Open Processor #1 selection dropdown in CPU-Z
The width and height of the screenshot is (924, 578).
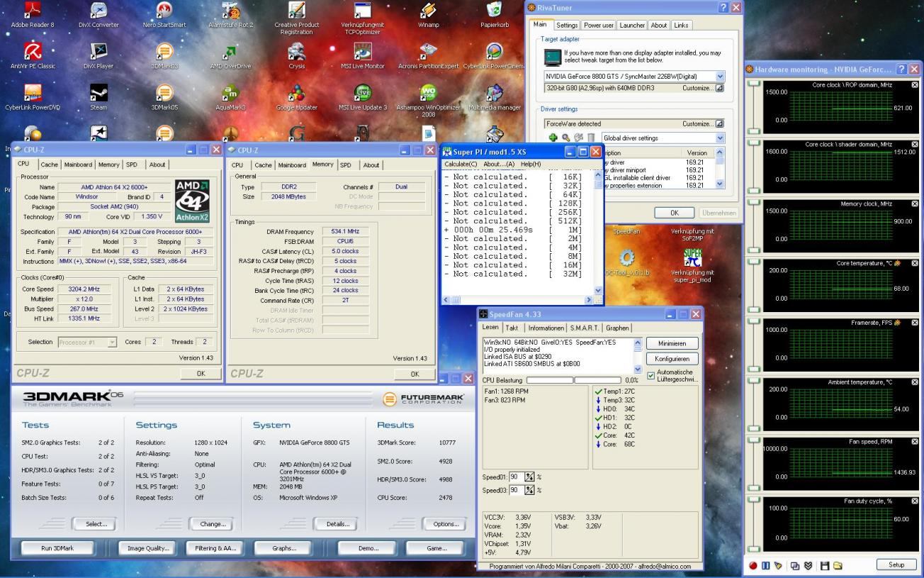(112, 342)
